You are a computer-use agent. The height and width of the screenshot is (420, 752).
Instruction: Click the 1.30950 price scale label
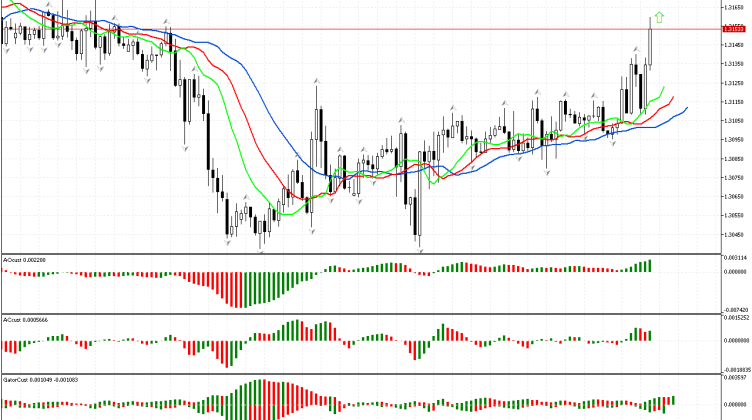pos(736,140)
